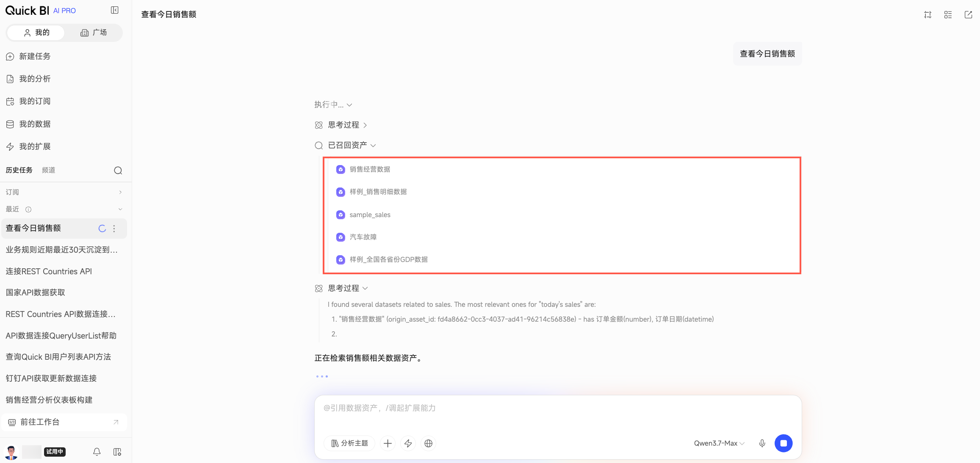Click the list view icon at top right
This screenshot has height=463, width=980.
pyautogui.click(x=948, y=15)
